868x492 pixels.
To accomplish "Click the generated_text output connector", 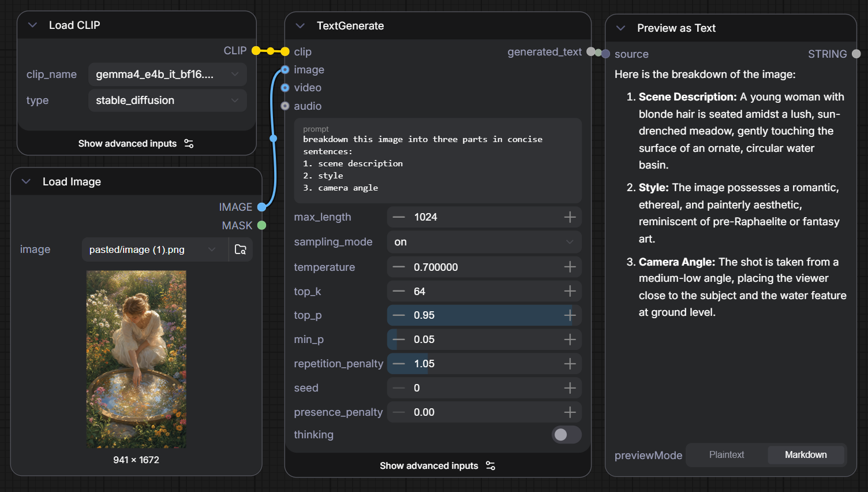I will [591, 52].
